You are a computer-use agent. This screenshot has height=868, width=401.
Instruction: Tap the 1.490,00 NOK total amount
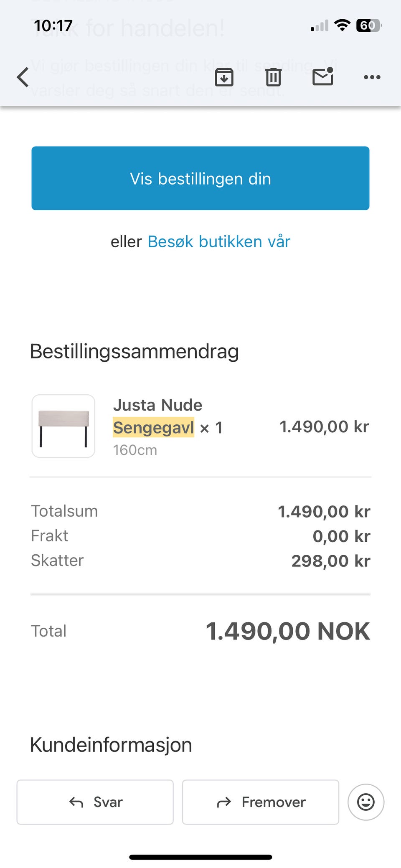[x=287, y=631]
